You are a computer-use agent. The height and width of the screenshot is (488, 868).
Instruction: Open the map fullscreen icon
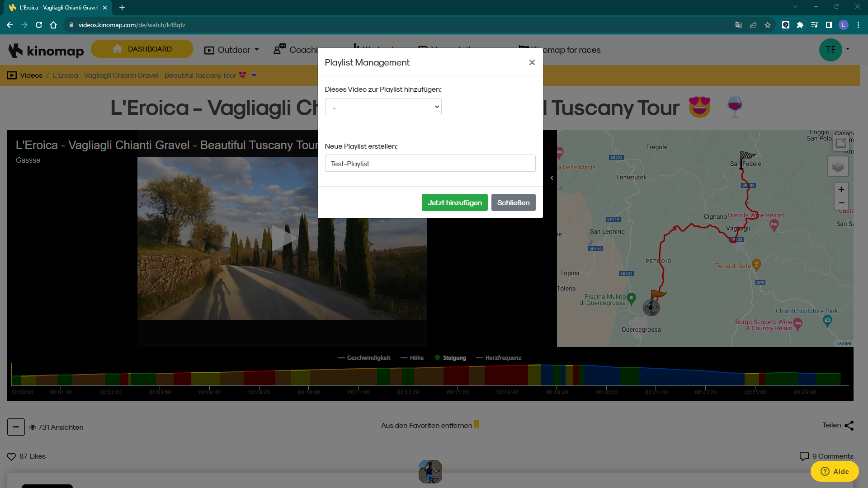841,144
